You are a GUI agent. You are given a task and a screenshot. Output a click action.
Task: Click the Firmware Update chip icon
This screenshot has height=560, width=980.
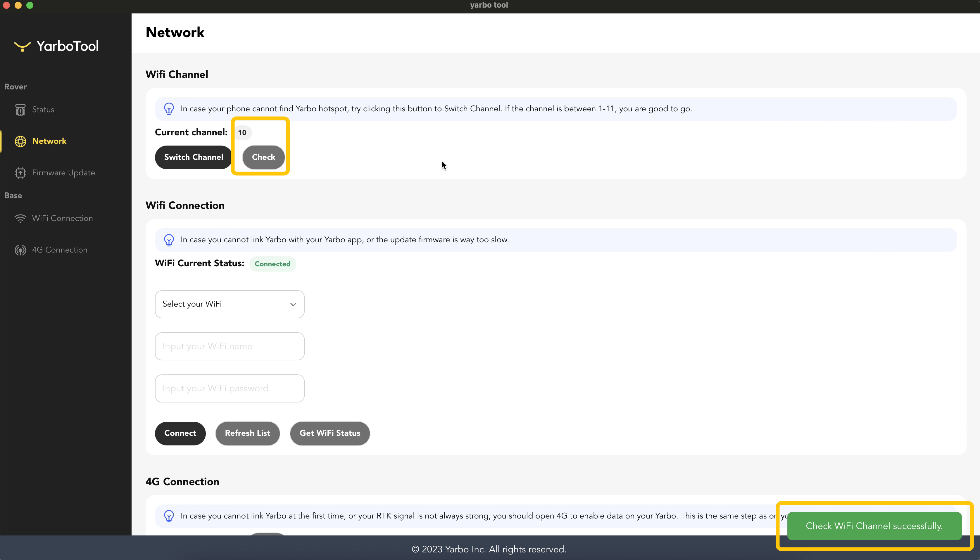[20, 173]
